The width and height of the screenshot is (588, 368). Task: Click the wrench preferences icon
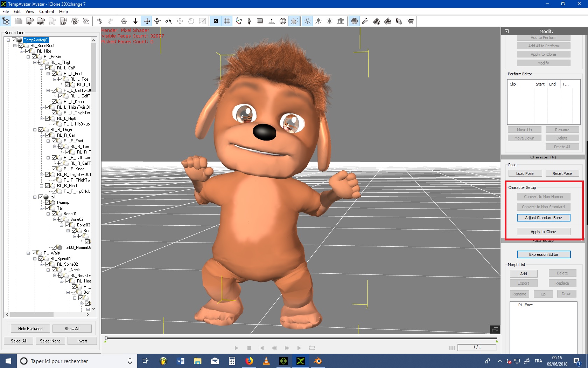click(x=365, y=21)
